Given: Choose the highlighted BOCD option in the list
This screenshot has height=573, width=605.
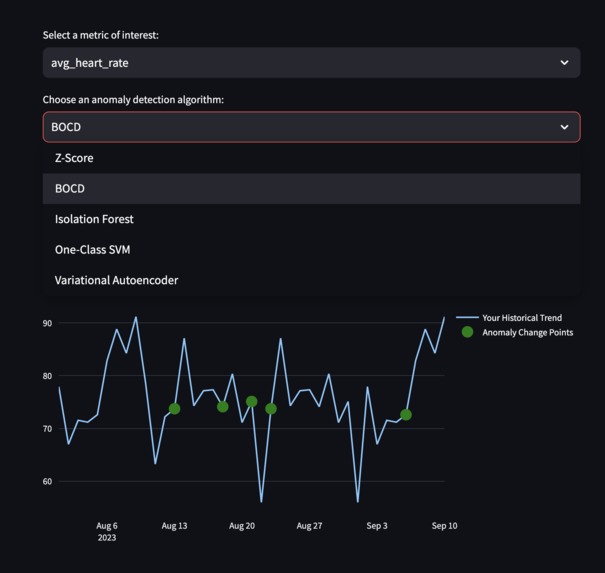Looking at the screenshot, I should 70,189.
